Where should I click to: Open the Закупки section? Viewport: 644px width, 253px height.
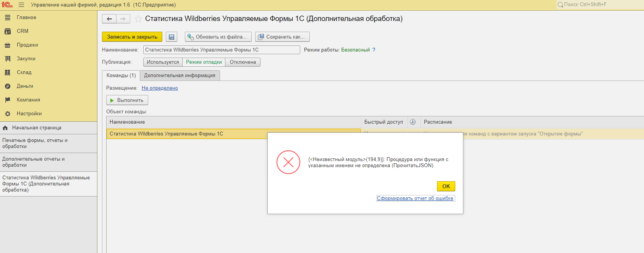pyautogui.click(x=49, y=59)
